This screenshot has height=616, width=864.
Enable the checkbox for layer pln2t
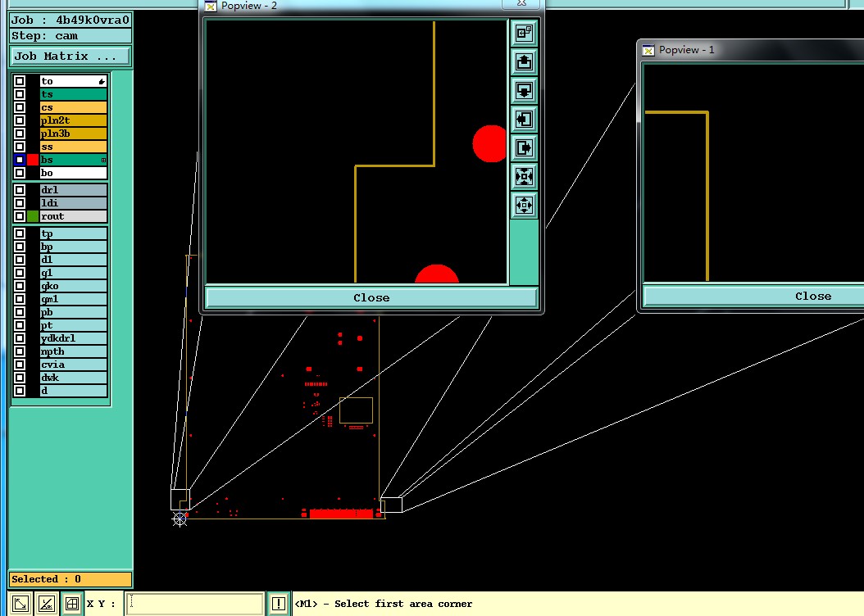[x=20, y=120]
